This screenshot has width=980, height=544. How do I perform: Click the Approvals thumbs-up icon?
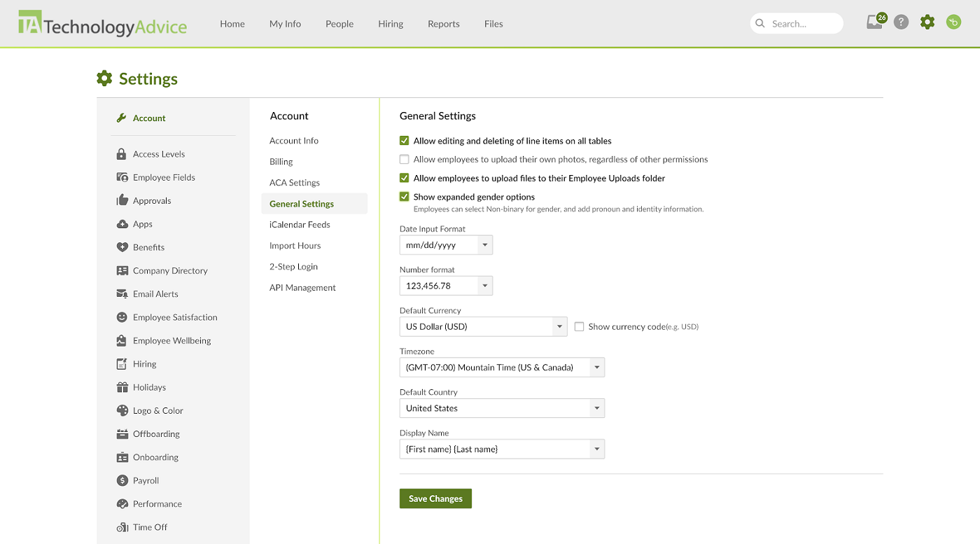122,200
